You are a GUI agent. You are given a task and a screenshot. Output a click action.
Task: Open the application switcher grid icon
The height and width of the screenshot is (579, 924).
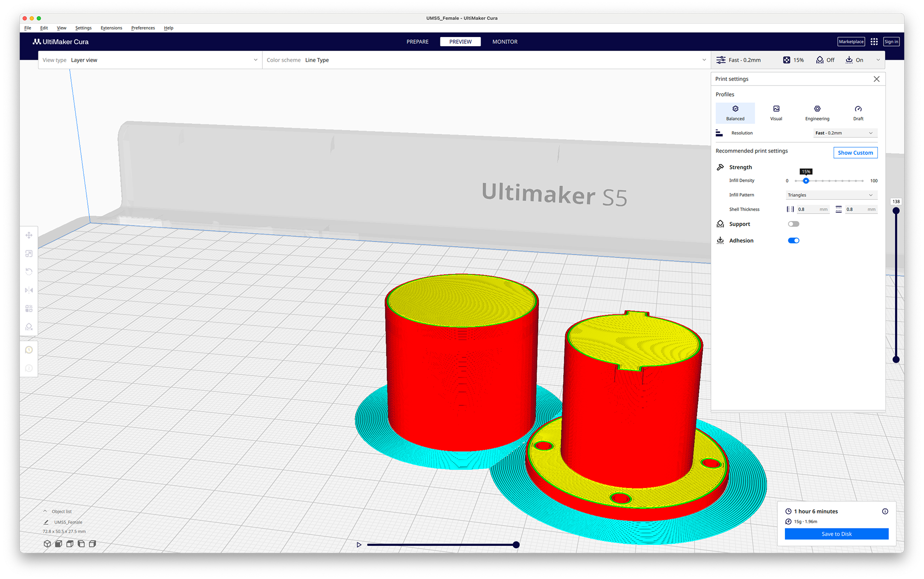coord(874,42)
